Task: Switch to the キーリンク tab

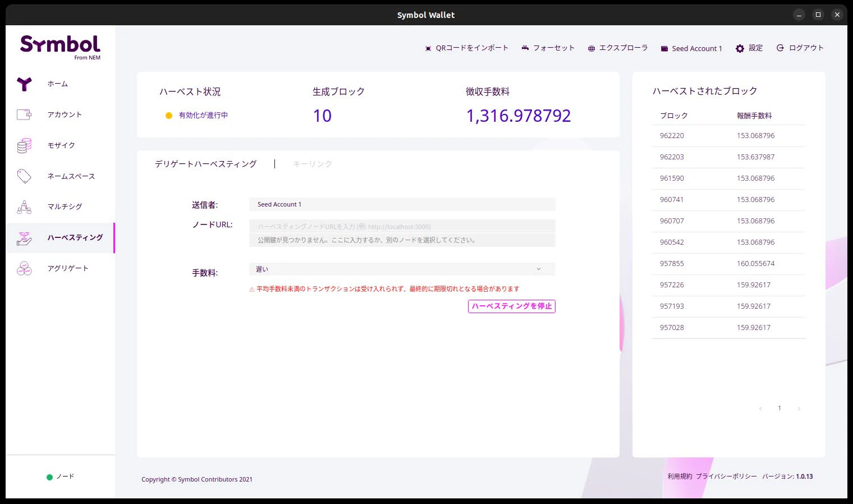Action: (313, 164)
